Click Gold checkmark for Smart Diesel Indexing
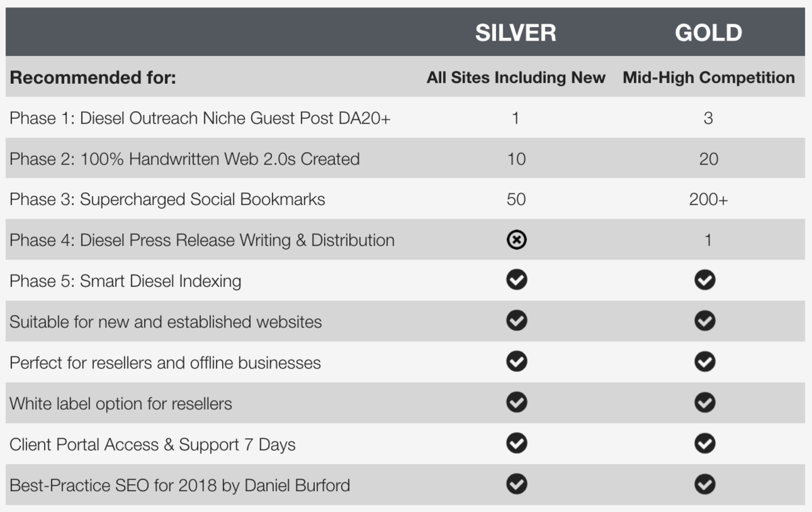 click(704, 280)
